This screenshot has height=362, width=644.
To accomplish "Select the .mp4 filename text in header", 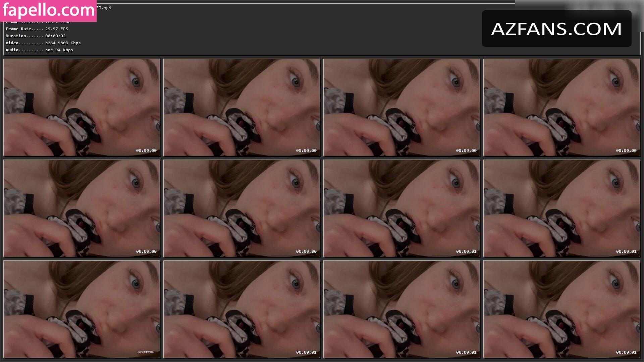I will pos(104,8).
